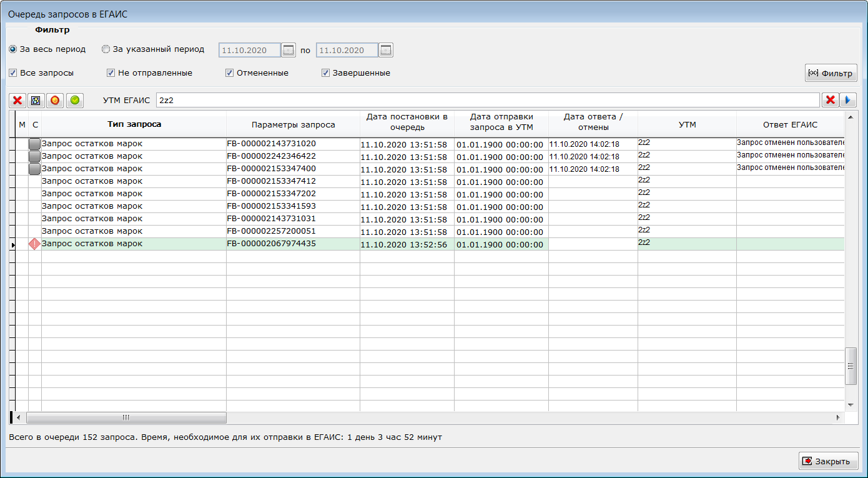This screenshot has width=868, height=478.
Task: Click the green checkmark toolbar icon
Action: click(75, 100)
